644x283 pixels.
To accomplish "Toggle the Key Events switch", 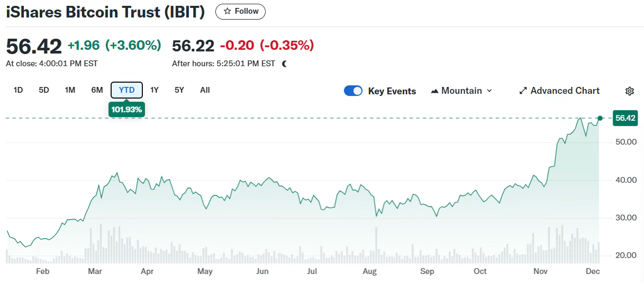I will [353, 91].
